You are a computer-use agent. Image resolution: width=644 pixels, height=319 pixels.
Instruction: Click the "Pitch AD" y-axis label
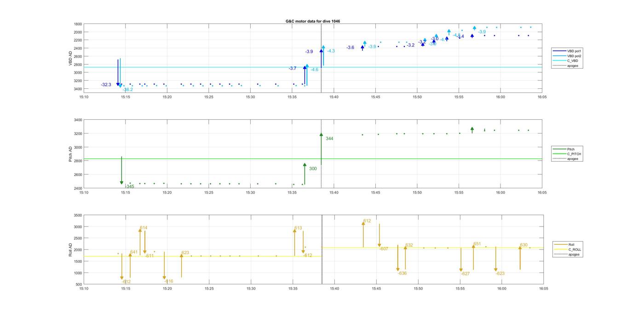coord(71,154)
